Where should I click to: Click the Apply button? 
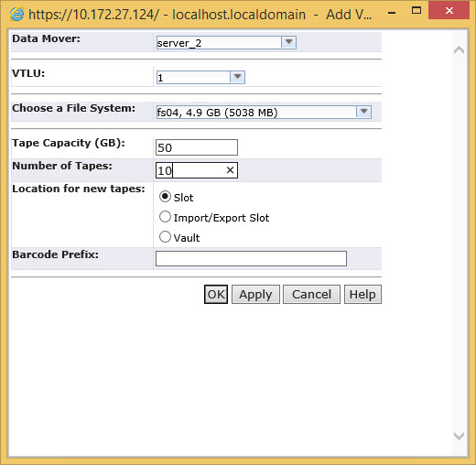tap(255, 294)
